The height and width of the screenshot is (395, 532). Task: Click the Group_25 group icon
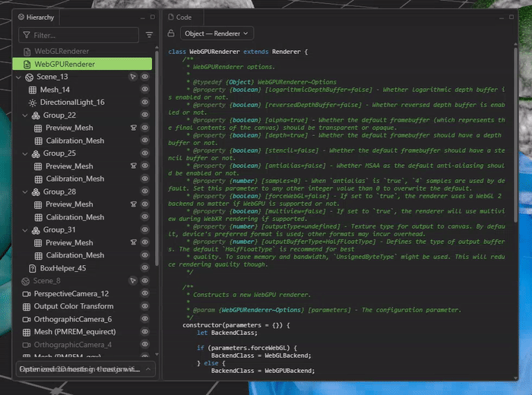coord(36,153)
